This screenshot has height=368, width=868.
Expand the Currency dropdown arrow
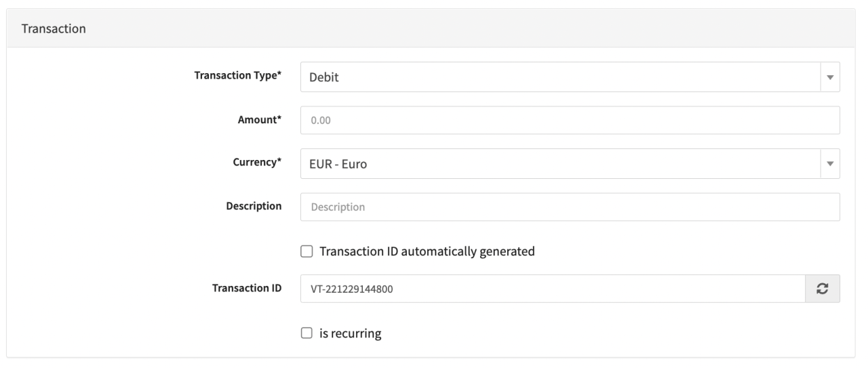point(830,164)
